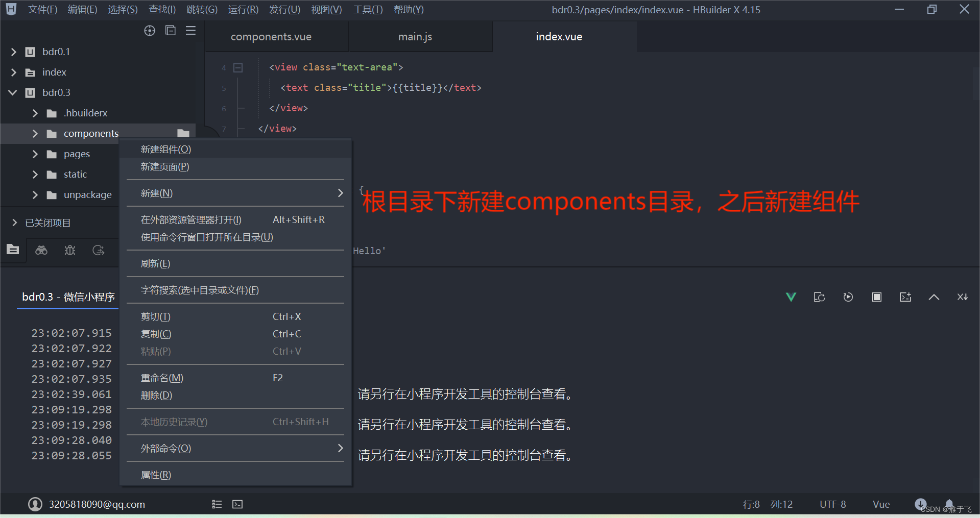
Task: Choose 新建组件(O) from context menu
Action: click(x=235, y=150)
